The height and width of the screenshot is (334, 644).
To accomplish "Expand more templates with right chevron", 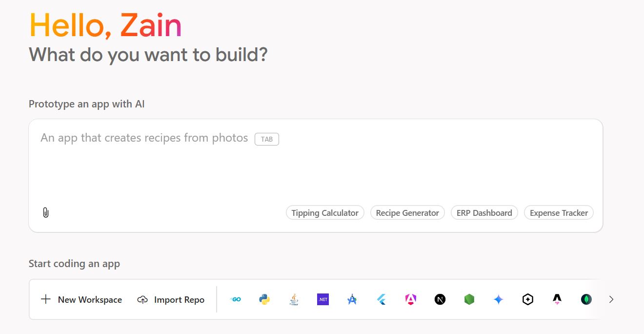I will [611, 299].
